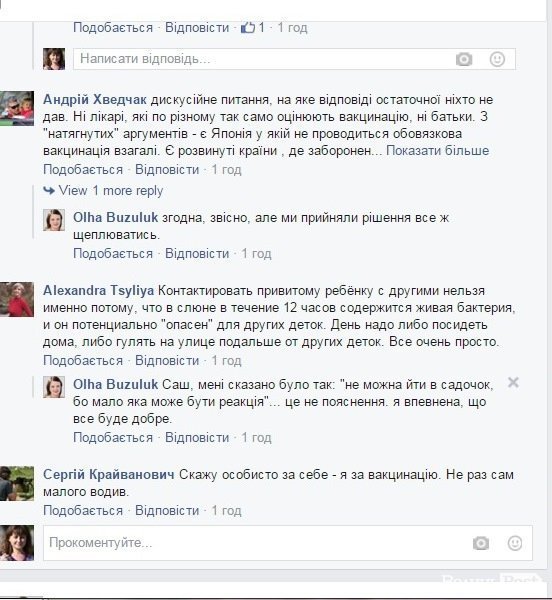This screenshot has width=552, height=600.
Task: Open Сергій Крайванович's profile name
Action: (x=109, y=474)
